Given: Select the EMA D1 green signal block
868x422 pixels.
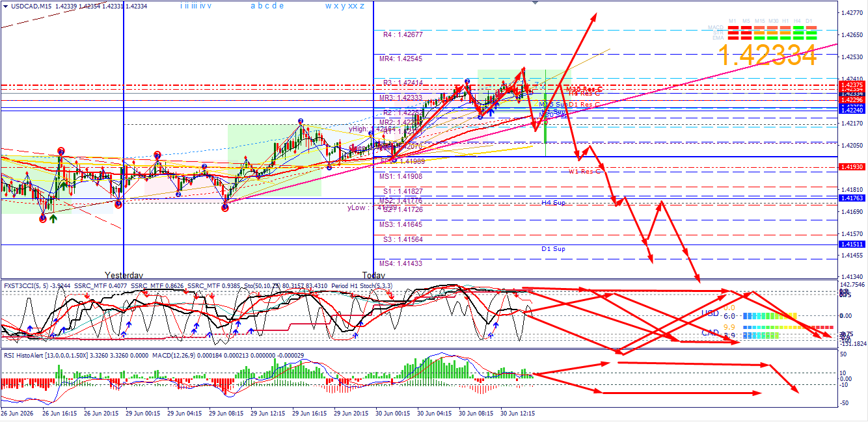Looking at the screenshot, I should 811,38.
